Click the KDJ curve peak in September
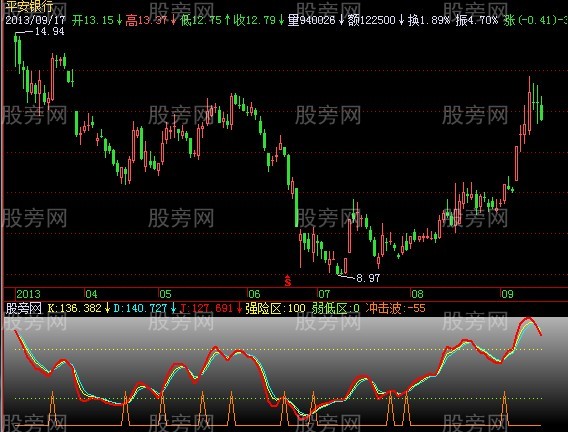 click(x=528, y=319)
